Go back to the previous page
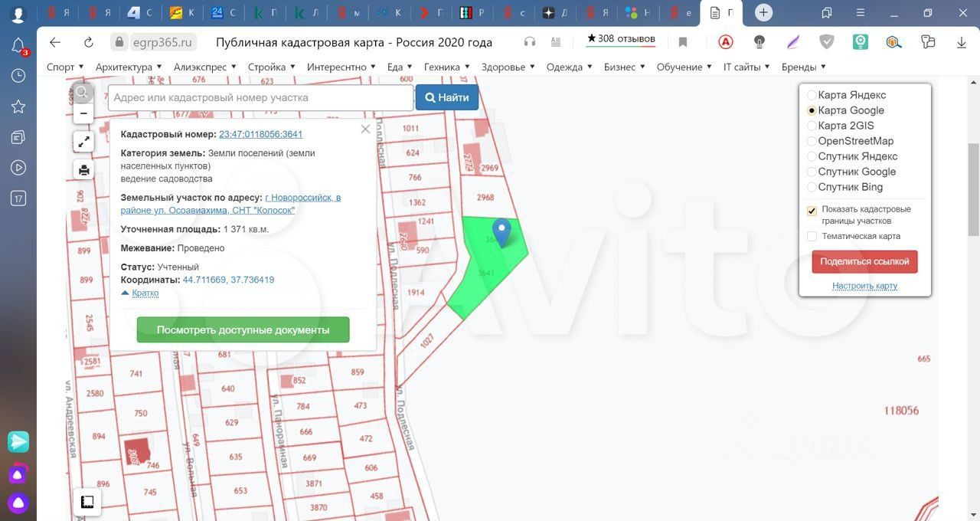The height and width of the screenshot is (521, 980). [x=54, y=42]
